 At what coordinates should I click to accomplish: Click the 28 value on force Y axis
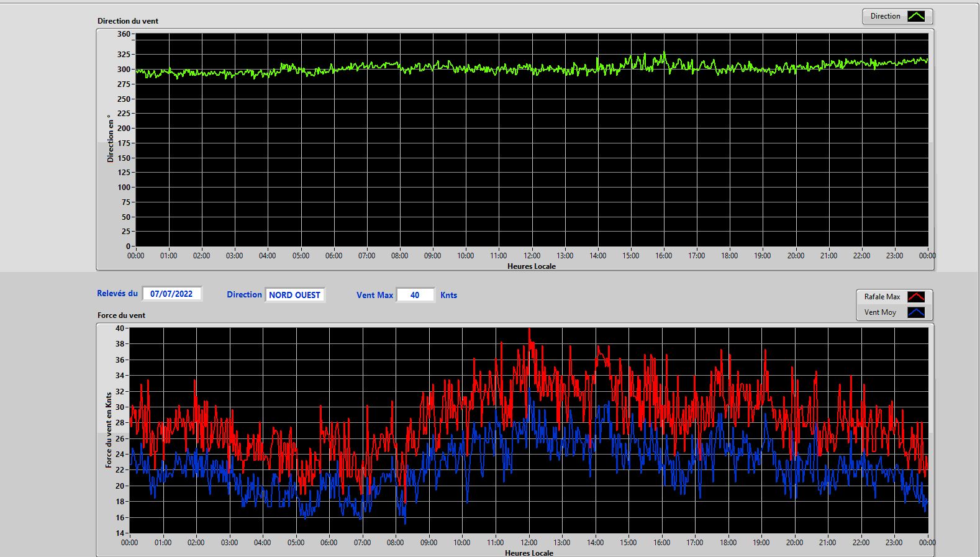120,423
